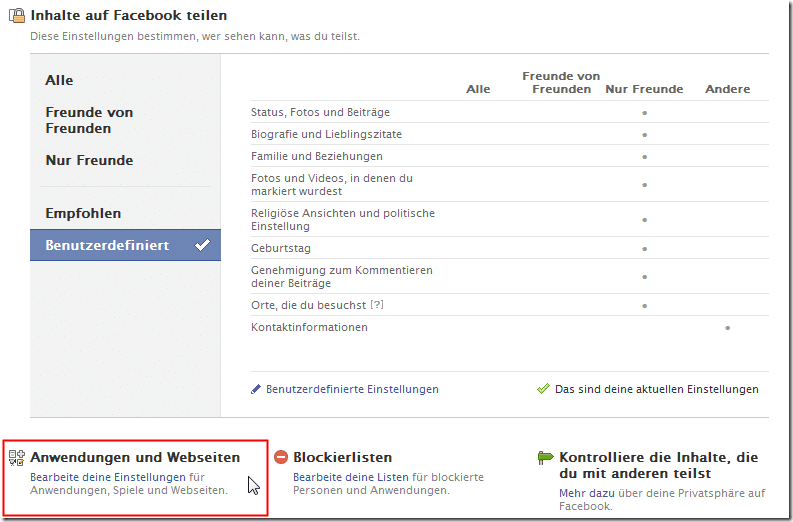Click the Freunde von Freunden column header

point(561,83)
